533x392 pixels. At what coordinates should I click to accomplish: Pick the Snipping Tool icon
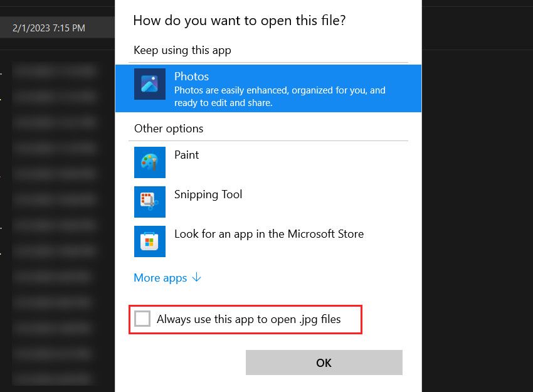pos(150,201)
